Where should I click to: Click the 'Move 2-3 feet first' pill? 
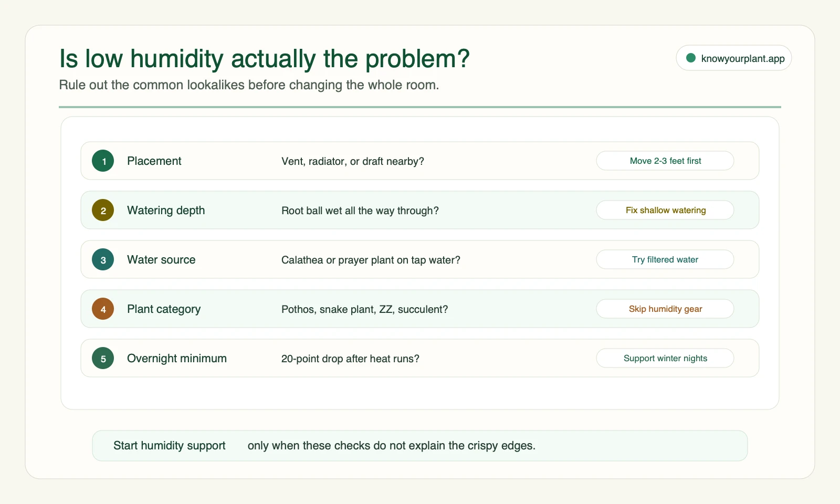(665, 161)
